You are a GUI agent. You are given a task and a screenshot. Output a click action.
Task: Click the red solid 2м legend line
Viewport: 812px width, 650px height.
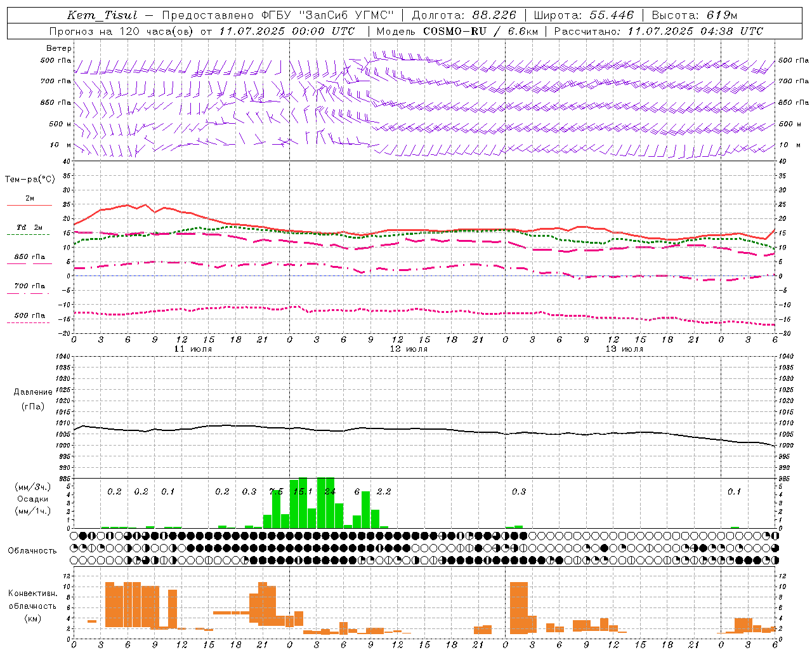pos(29,206)
